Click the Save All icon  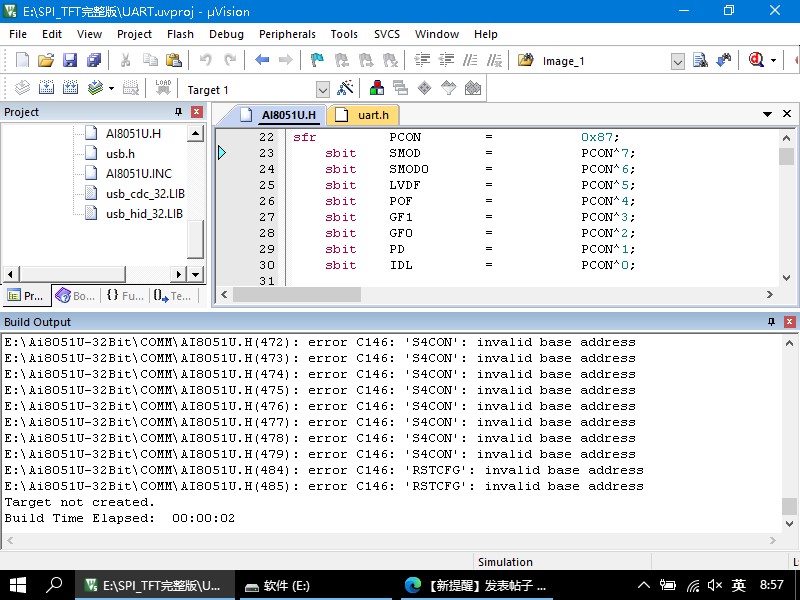(94, 60)
